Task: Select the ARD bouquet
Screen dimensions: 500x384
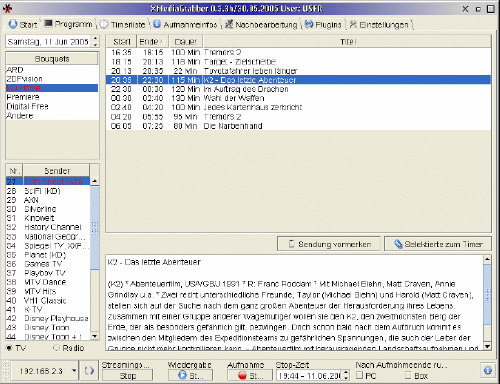Action: tap(52, 70)
